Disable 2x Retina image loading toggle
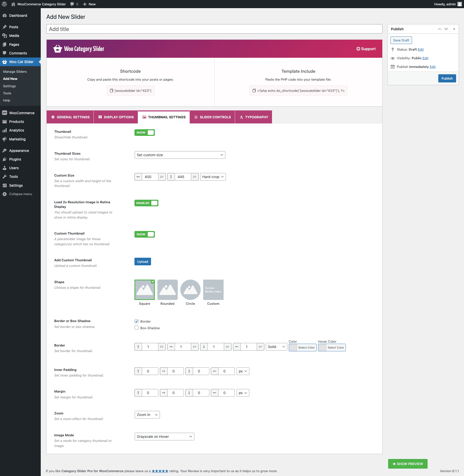The image size is (464, 476). click(146, 203)
